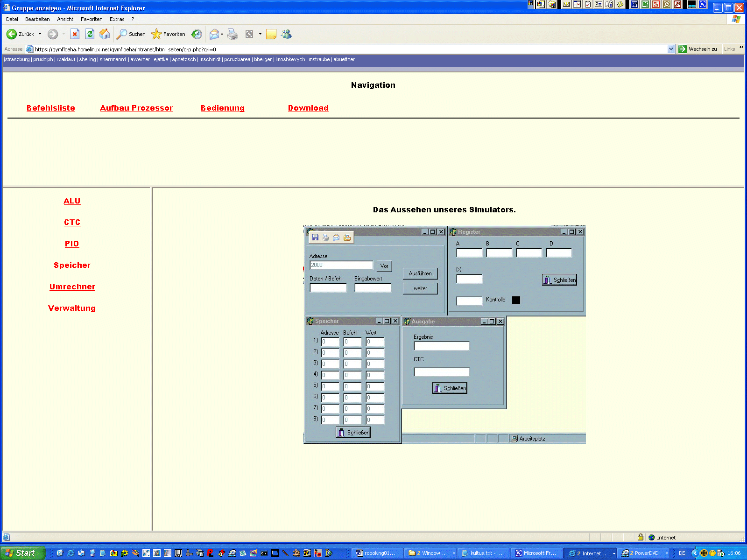Launch Word from the Office shortcut bar

[x=634, y=4]
